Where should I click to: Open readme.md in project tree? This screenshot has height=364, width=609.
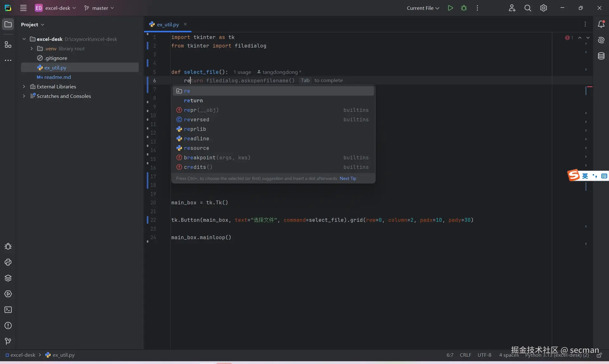pyautogui.click(x=57, y=77)
